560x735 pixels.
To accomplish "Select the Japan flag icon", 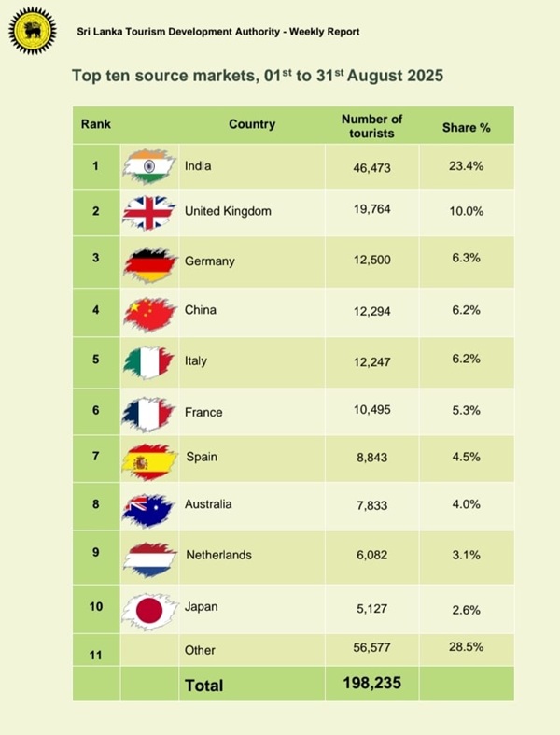I will coord(149,608).
